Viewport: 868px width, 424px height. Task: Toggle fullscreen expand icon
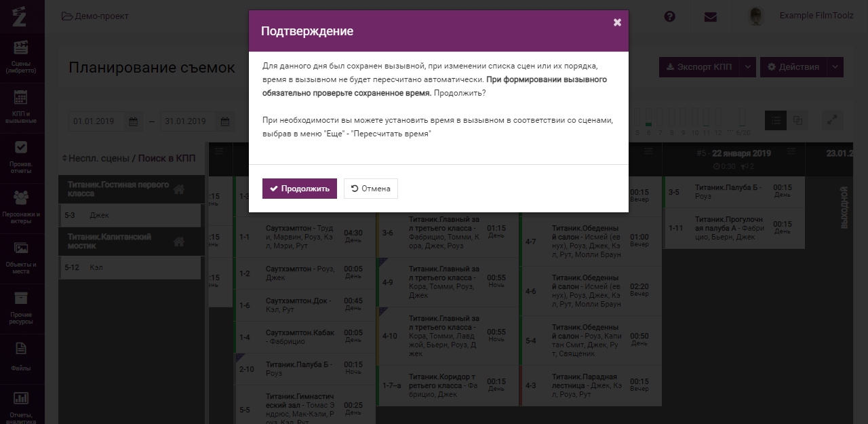[833, 120]
